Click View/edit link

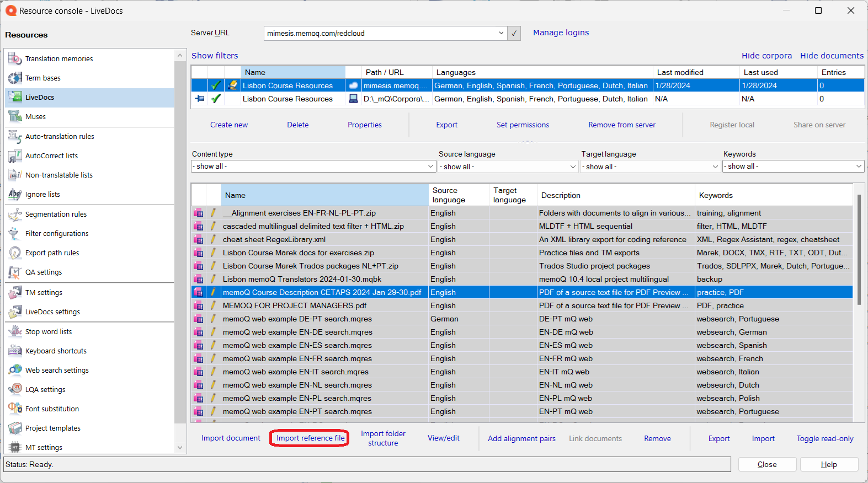coord(444,438)
